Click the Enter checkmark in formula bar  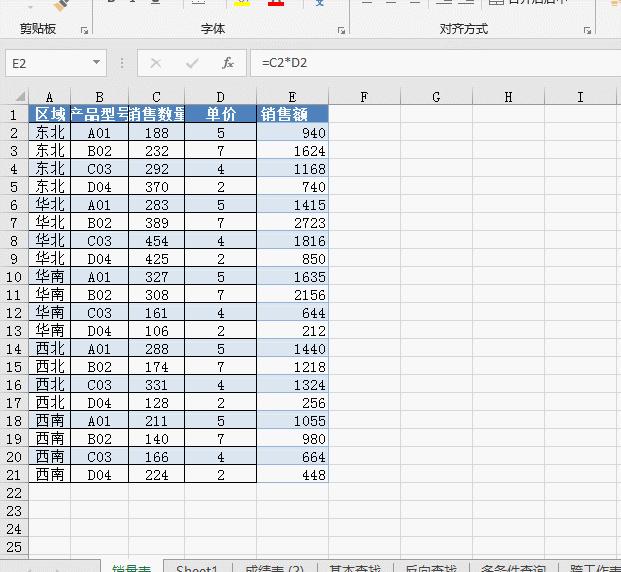click(192, 63)
